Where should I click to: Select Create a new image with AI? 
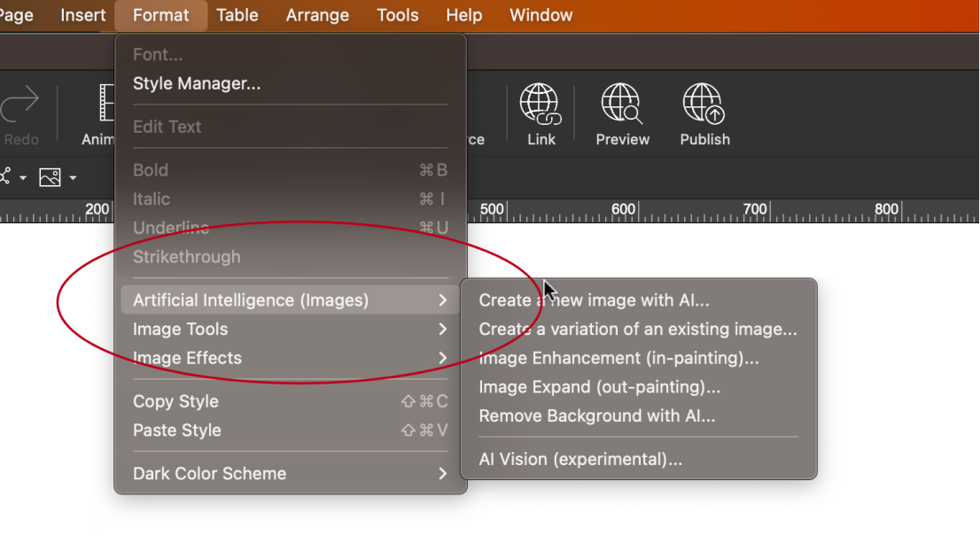pyautogui.click(x=594, y=300)
